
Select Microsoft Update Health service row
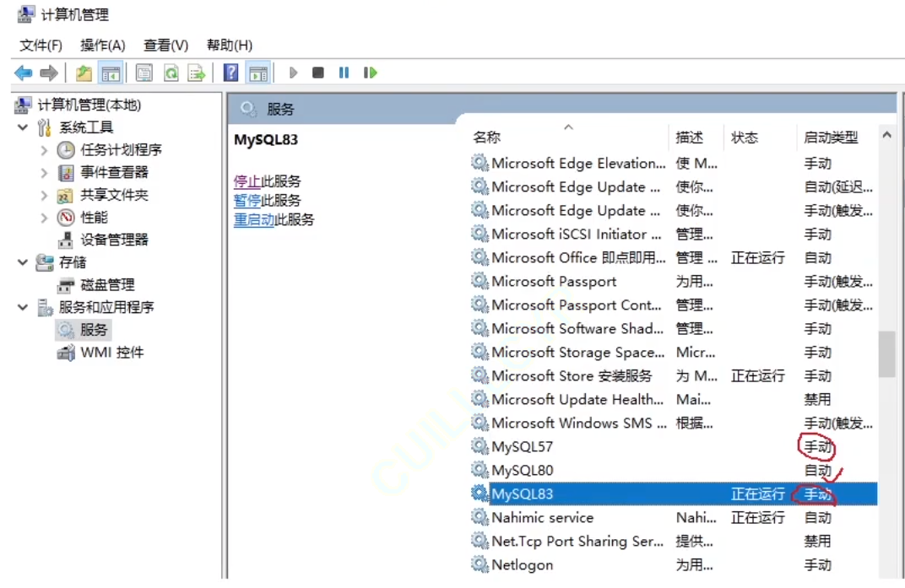click(x=674, y=399)
